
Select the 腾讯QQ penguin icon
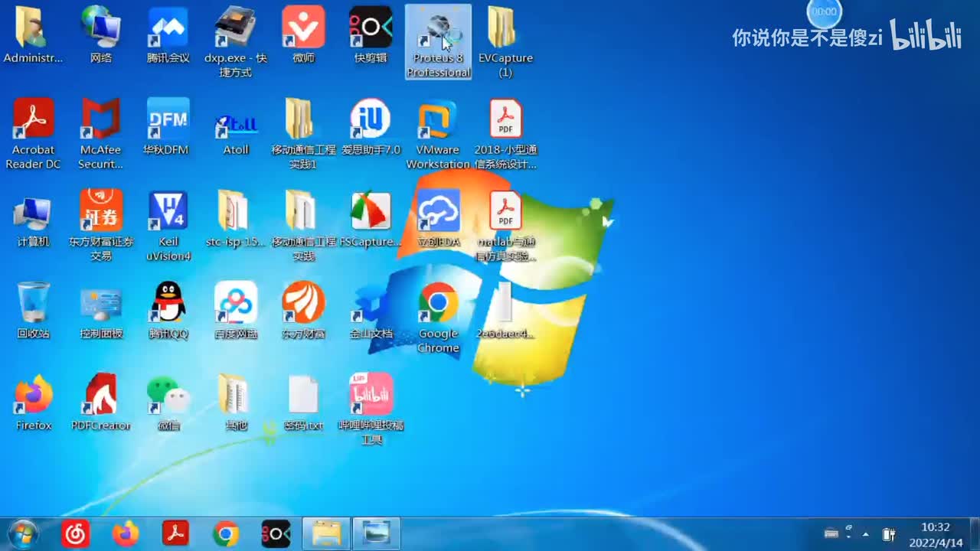168,311
